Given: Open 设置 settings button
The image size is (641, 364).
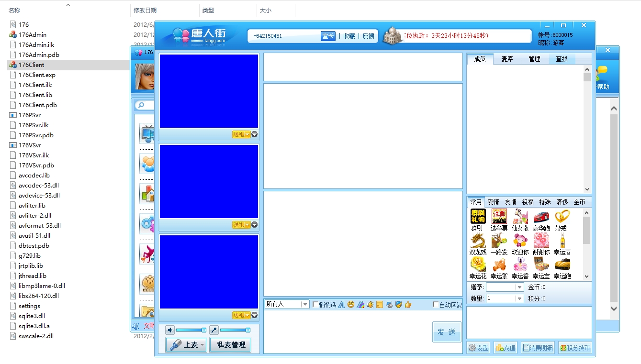Looking at the screenshot, I should tap(478, 348).
